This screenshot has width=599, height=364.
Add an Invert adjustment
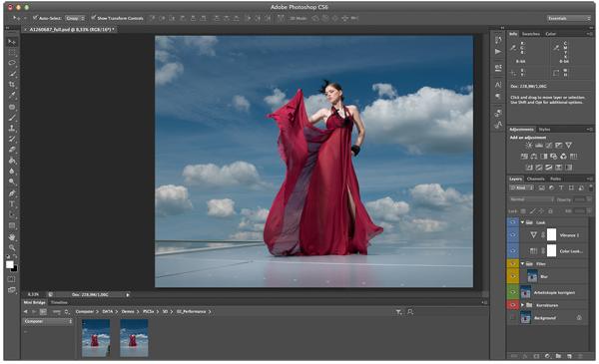tap(529, 168)
